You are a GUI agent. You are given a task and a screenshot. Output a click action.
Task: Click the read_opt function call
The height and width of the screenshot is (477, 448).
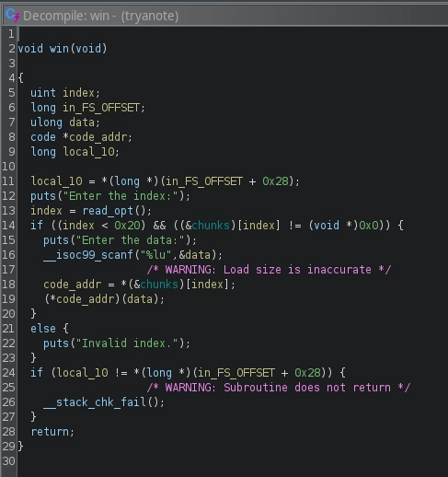108,211
